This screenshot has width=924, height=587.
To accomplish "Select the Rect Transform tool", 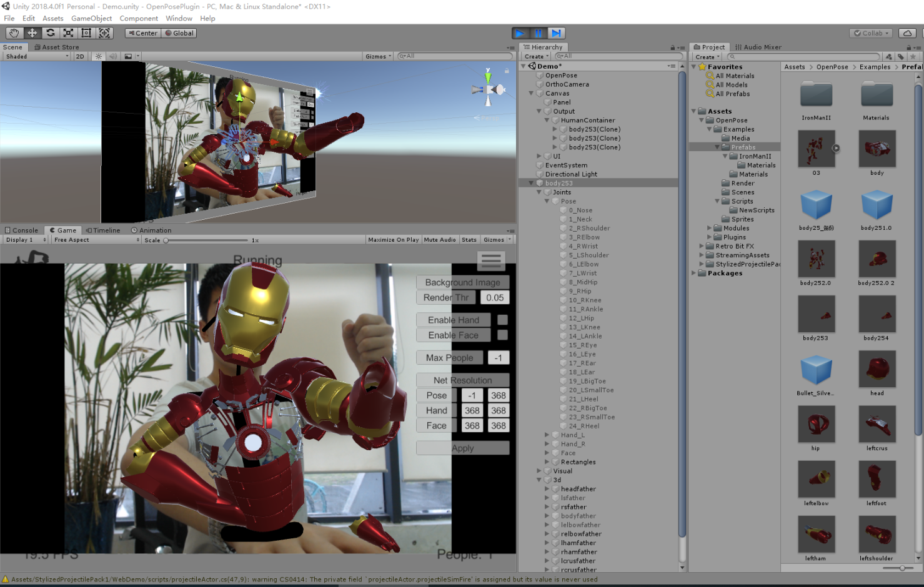I will point(85,33).
